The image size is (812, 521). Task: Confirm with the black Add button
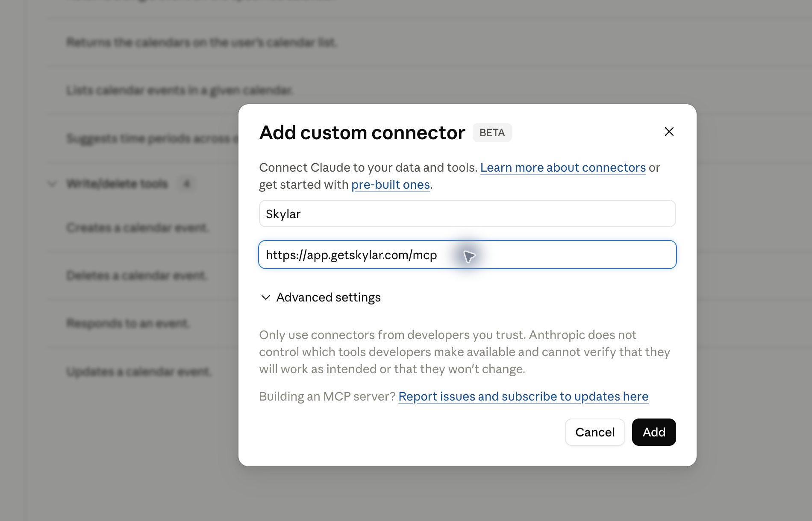coord(654,432)
